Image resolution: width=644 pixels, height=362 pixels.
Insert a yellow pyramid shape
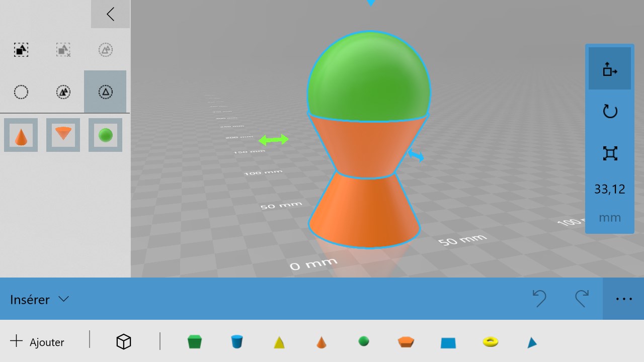tap(279, 342)
